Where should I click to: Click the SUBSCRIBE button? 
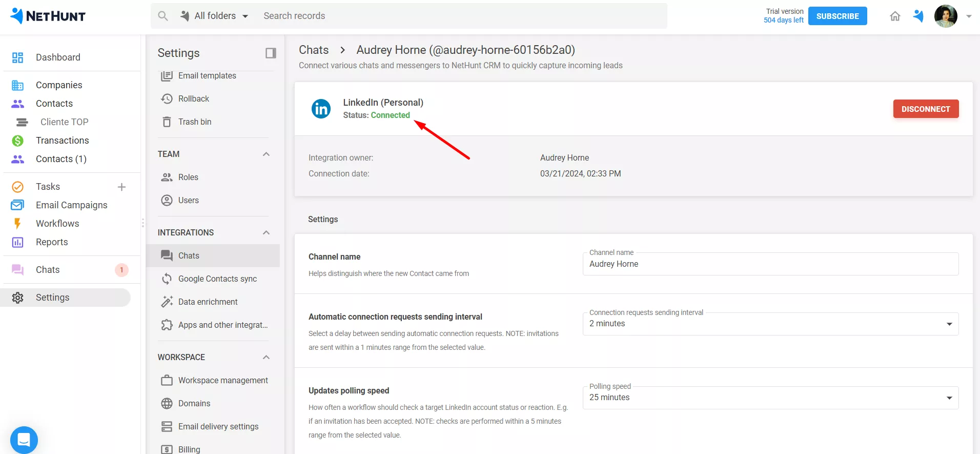tap(838, 16)
